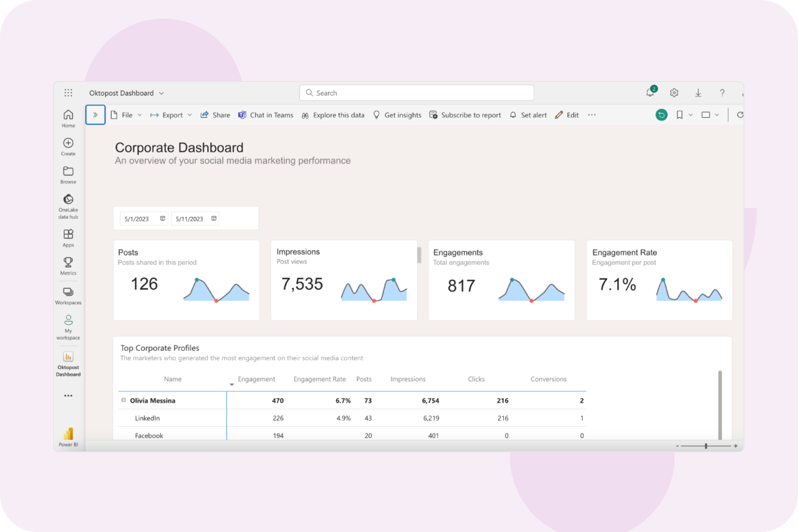Open Workspaces in the left navigation
The image size is (798, 532).
click(x=69, y=295)
